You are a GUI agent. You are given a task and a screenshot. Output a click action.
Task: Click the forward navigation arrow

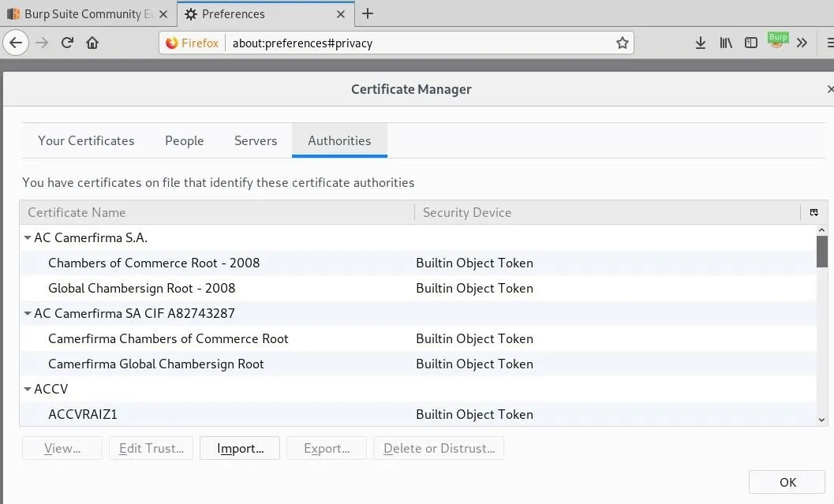click(x=42, y=43)
